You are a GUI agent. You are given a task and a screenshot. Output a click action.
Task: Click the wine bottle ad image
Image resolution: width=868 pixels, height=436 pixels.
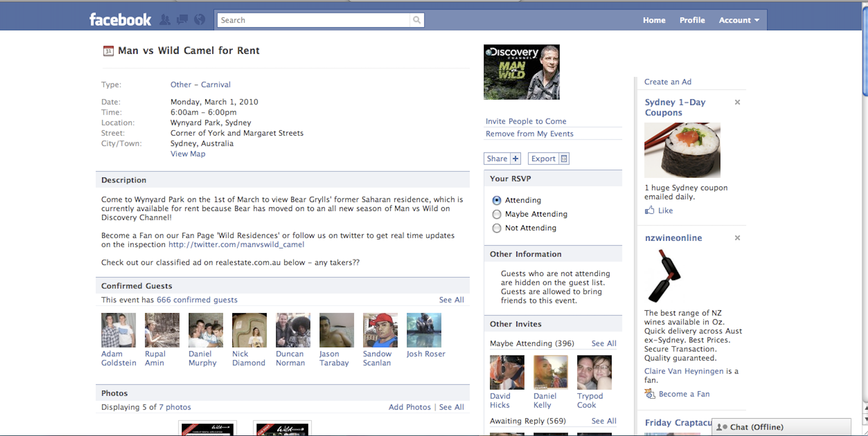click(x=664, y=275)
